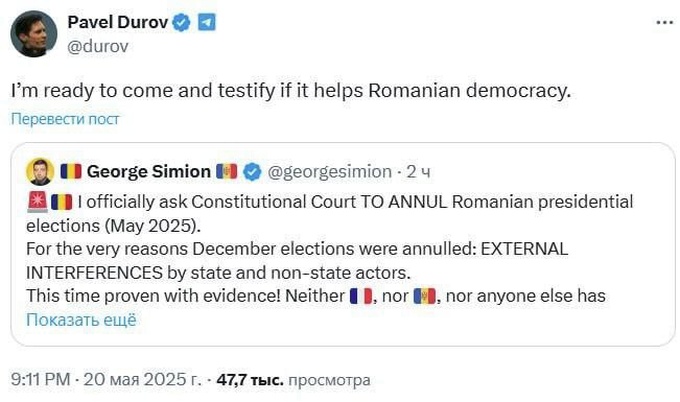Image resolution: width=680 pixels, height=402 pixels.
Task: Click the red siren emoji in quoted post
Action: 36,201
